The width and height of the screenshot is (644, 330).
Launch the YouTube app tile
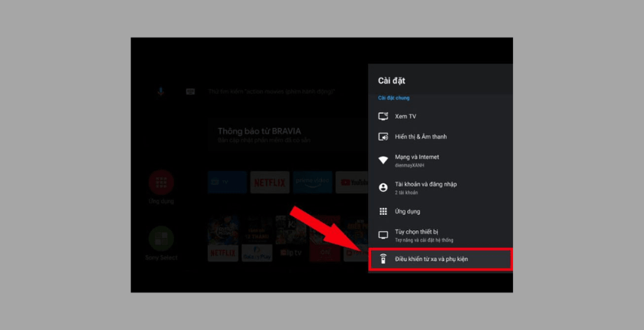click(353, 183)
